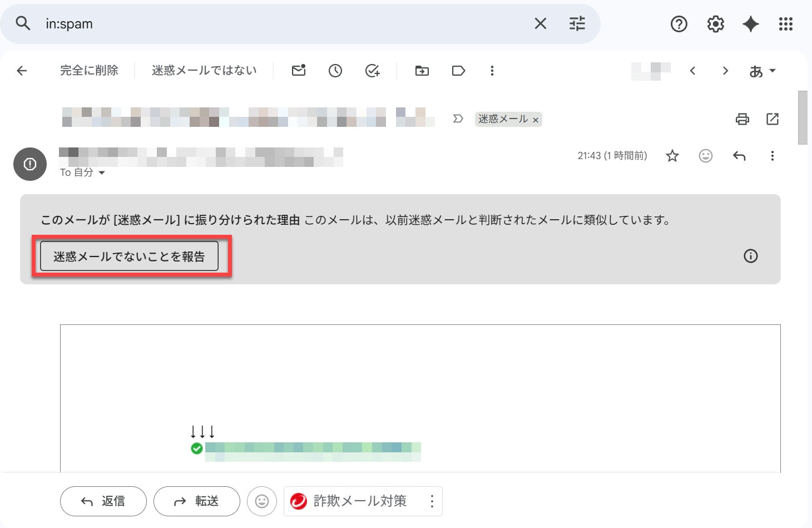Select 迷惑メールではない in the toolbar
The width and height of the screenshot is (812, 528).
pyautogui.click(x=204, y=71)
